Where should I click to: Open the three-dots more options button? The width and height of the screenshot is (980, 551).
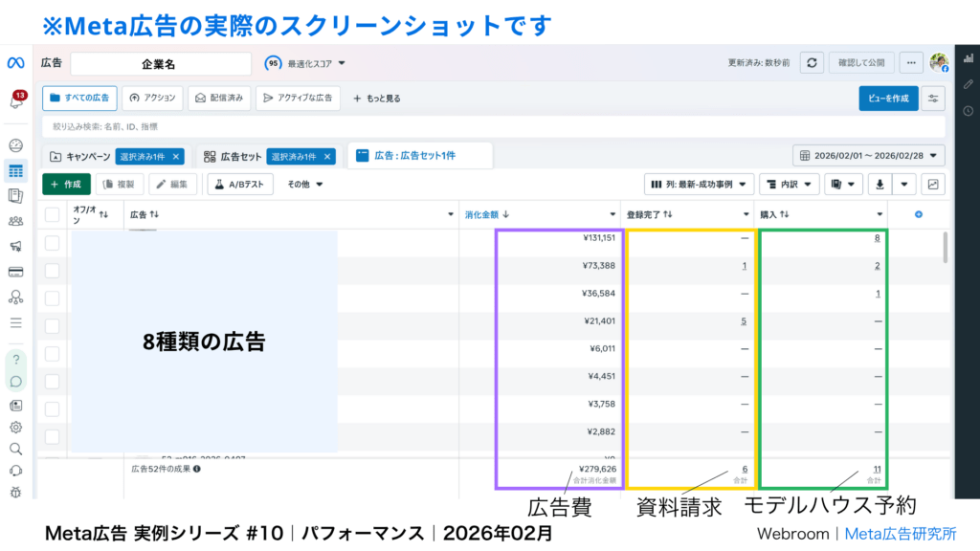911,62
